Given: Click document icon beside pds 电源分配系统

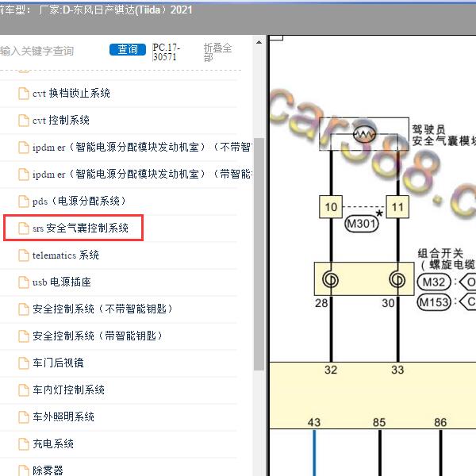Looking at the screenshot, I should (x=24, y=202).
